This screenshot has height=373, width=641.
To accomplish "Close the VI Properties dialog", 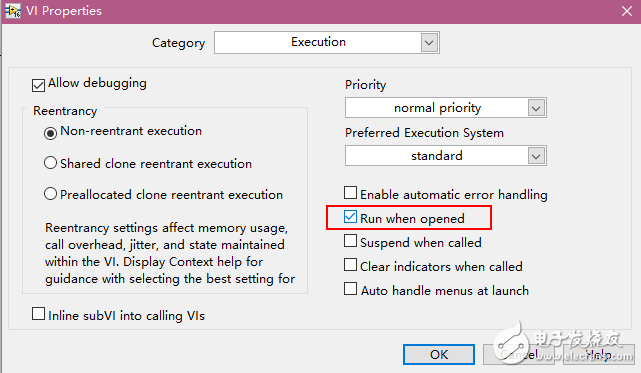I will click(x=627, y=11).
